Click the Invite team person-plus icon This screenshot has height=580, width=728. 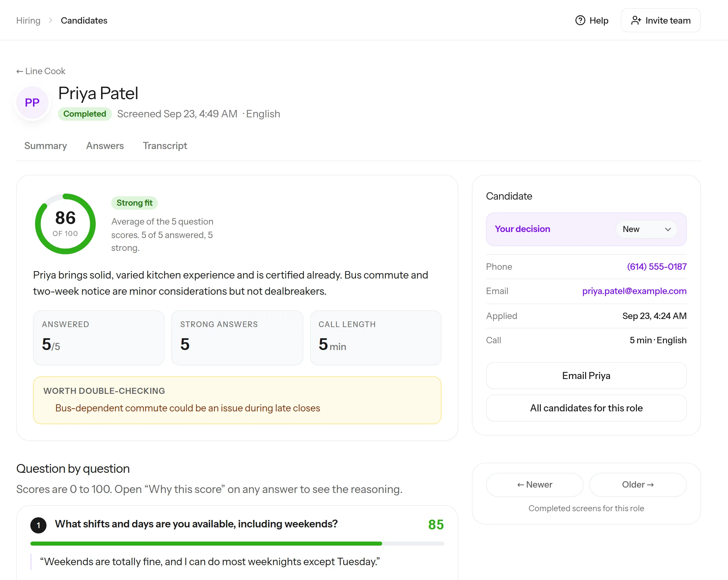tap(636, 21)
